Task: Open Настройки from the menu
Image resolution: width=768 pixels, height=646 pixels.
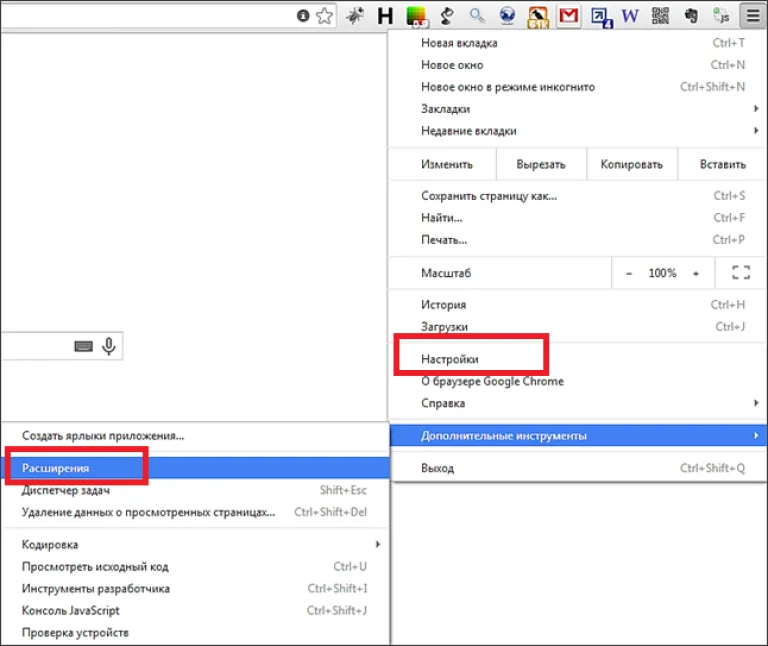Action: (578, 359)
